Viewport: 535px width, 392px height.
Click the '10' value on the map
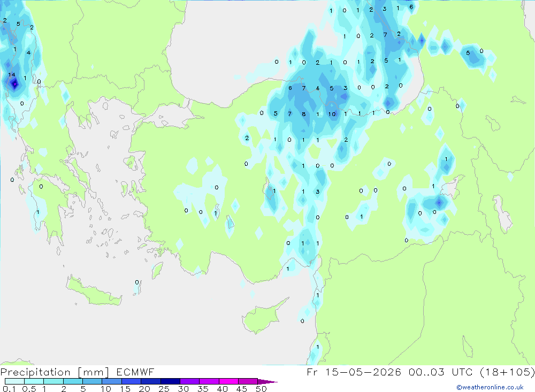pyautogui.click(x=332, y=114)
